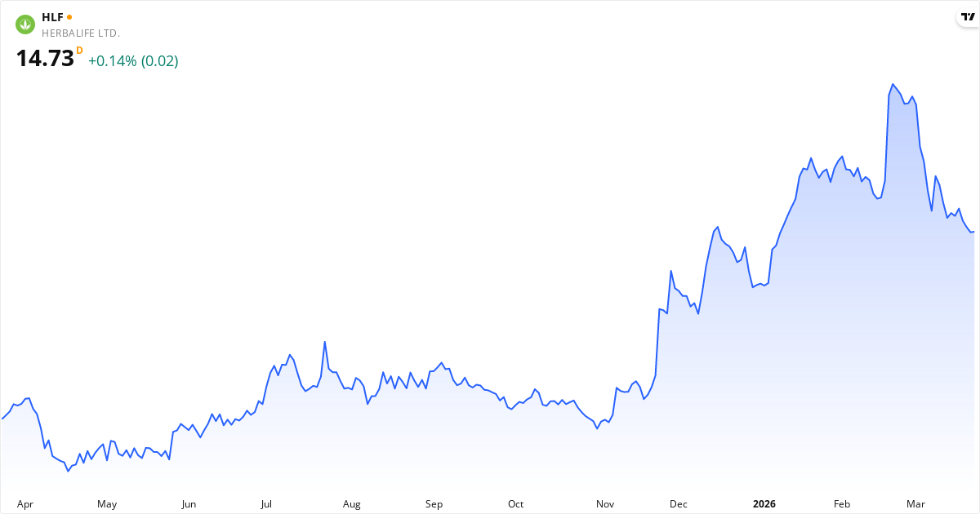980x514 pixels.
Task: Open the HLF ticker symbol link
Action: click(x=52, y=17)
